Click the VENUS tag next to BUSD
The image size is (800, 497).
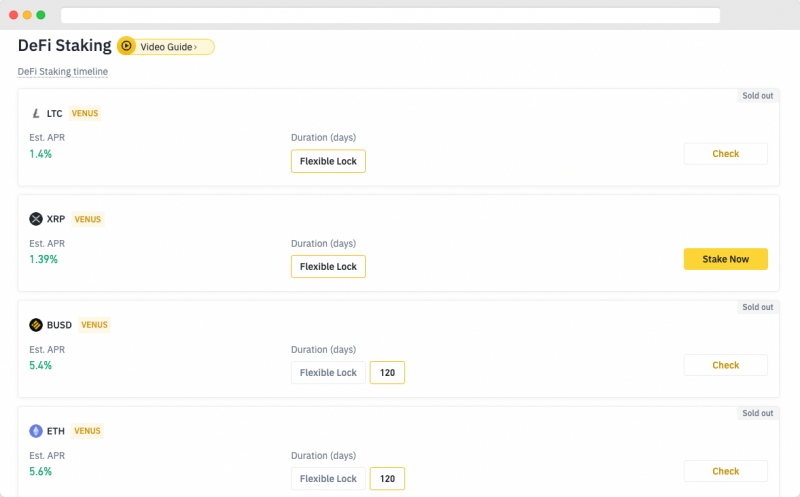94,325
